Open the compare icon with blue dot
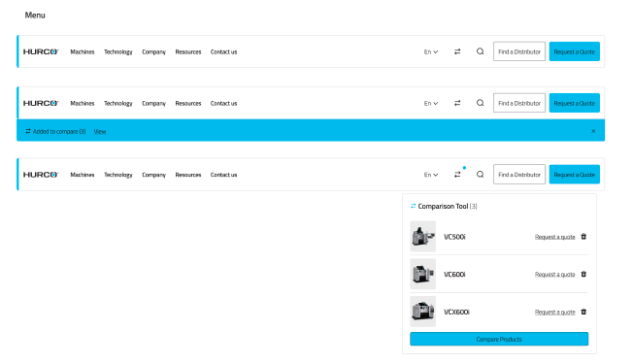The width and height of the screenshot is (633, 364). point(457,175)
